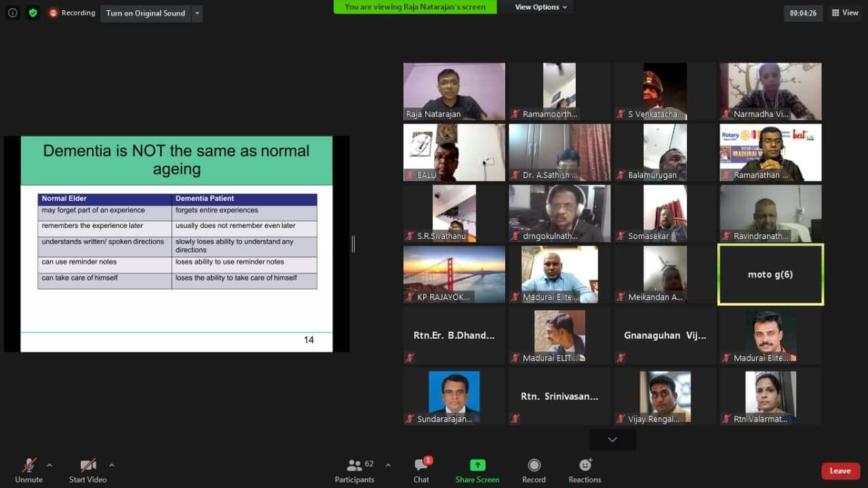The height and width of the screenshot is (488, 868).
Task: Expand the arrow beside Participants
Action: pyautogui.click(x=388, y=465)
